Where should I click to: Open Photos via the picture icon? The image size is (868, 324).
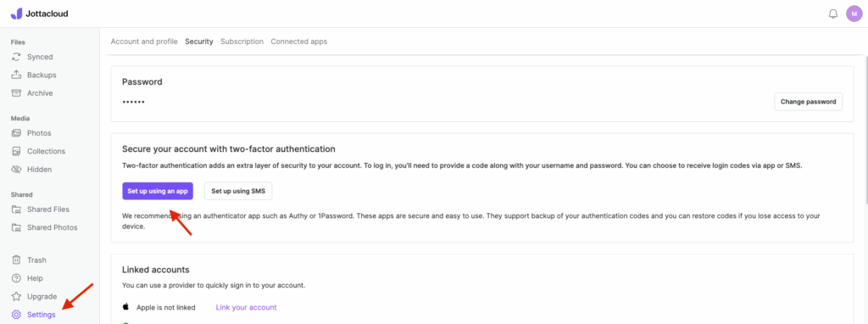17,133
